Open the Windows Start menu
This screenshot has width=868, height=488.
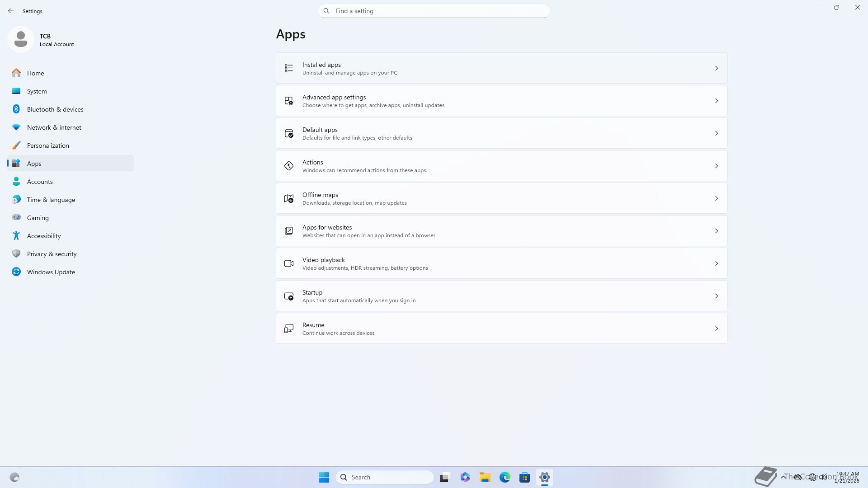[x=324, y=477]
